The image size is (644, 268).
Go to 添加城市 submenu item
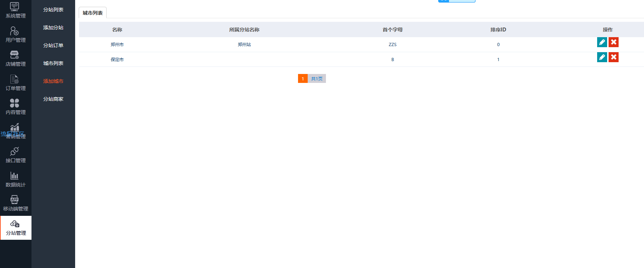pyautogui.click(x=53, y=81)
